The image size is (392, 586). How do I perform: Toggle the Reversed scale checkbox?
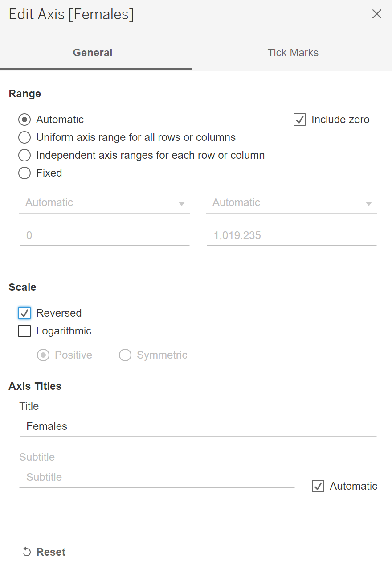point(24,313)
